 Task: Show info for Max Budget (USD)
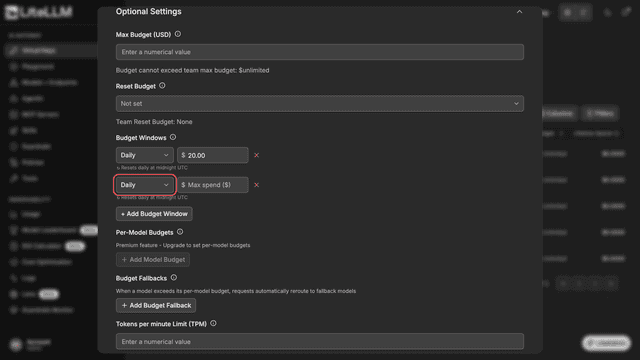[178, 34]
